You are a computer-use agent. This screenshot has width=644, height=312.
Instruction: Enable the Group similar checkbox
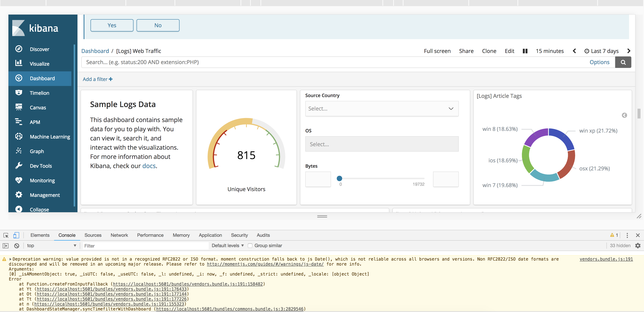(250, 245)
